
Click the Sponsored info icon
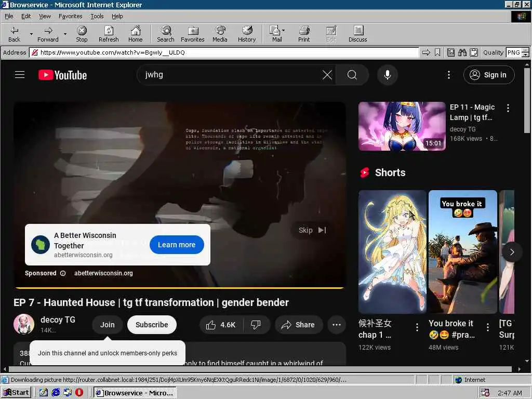pyautogui.click(x=63, y=273)
